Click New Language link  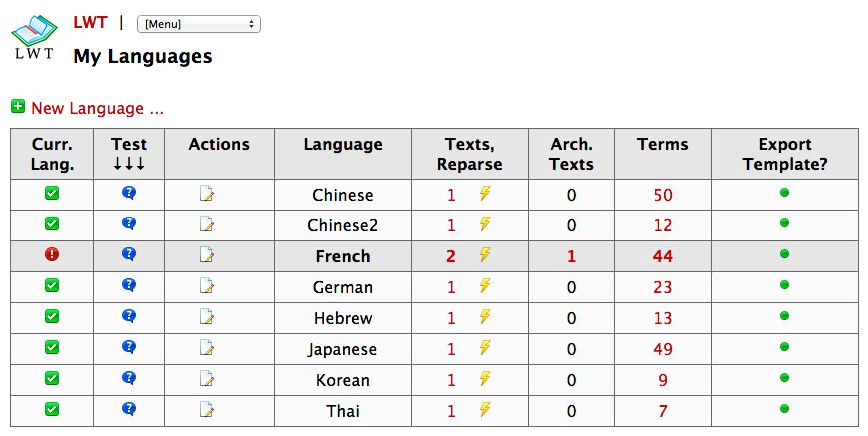(97, 108)
